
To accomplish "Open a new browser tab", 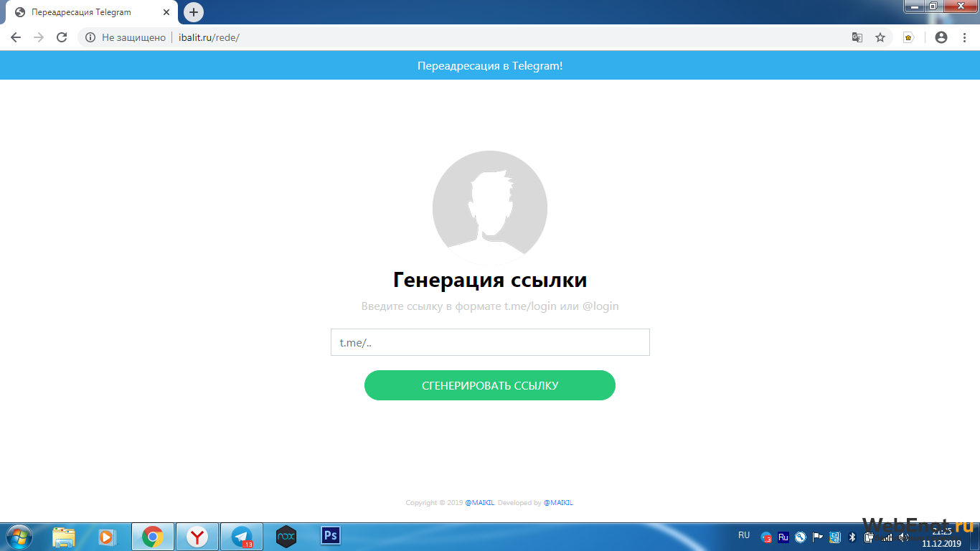I will click(x=194, y=12).
